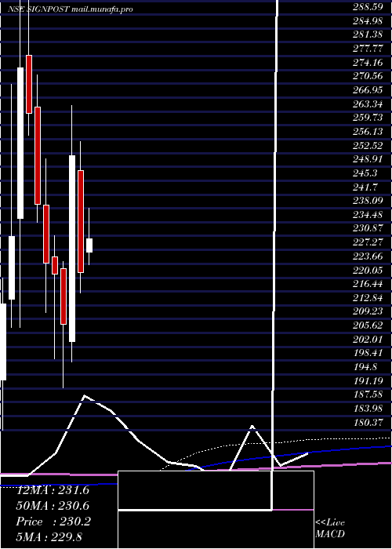Select the 194.8 price axis label
Image resolution: width=392 pixels, height=549 pixels.
click(365, 367)
